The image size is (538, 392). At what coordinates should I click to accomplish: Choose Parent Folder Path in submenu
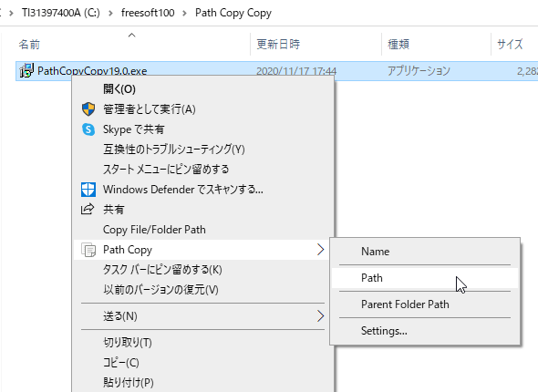(425, 304)
